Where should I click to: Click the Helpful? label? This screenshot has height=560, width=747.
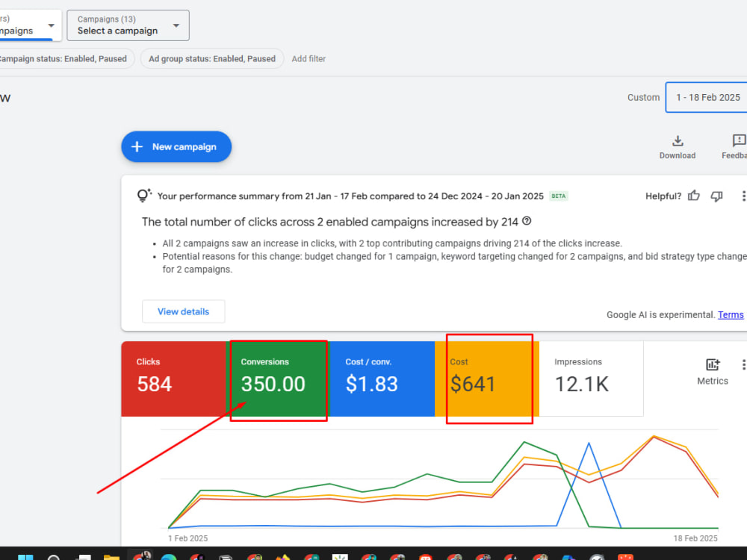tap(663, 196)
